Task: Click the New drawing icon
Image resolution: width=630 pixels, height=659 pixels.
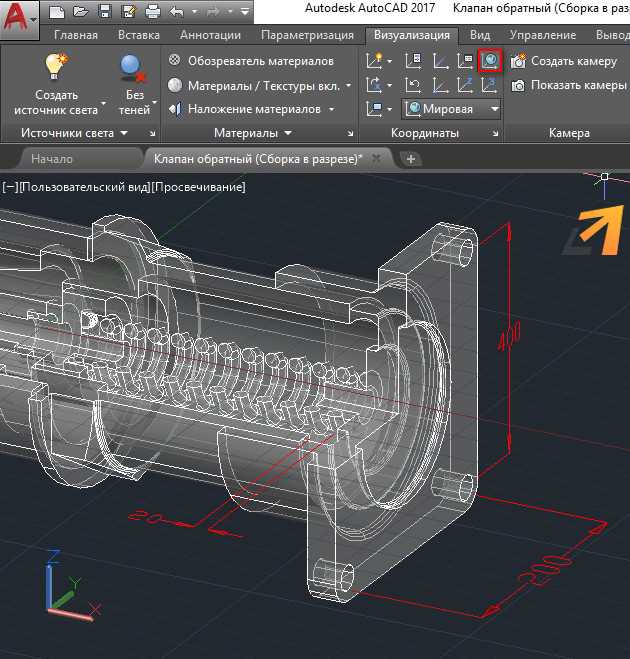Action: coord(57,11)
